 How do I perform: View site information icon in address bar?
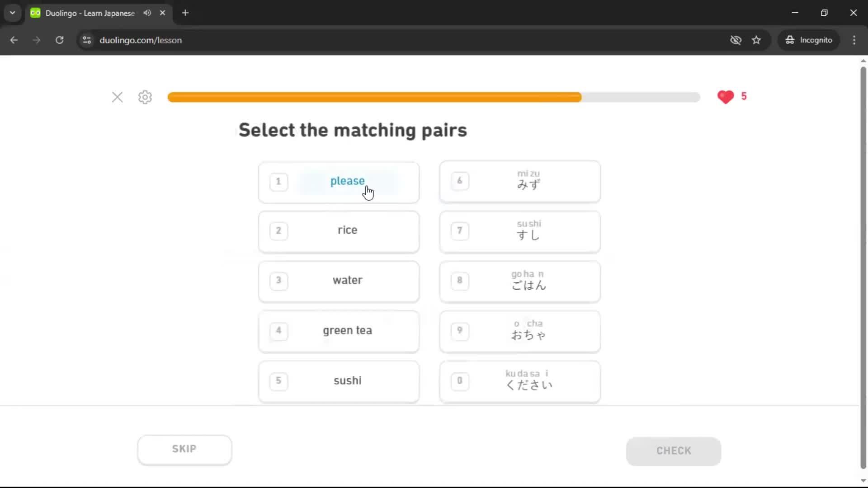coord(87,40)
